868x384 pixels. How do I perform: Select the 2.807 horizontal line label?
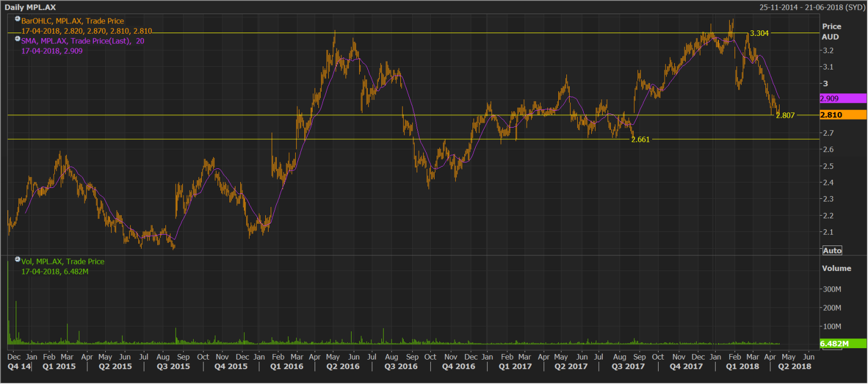tap(785, 115)
